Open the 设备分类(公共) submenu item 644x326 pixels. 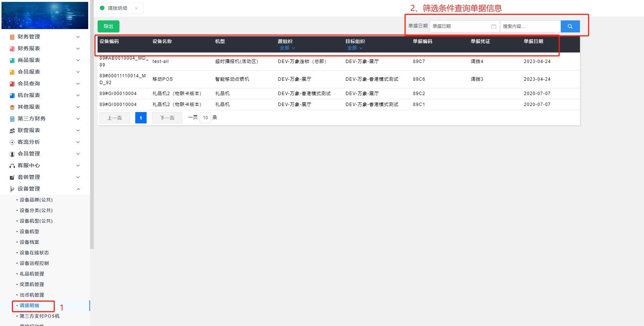point(36,211)
